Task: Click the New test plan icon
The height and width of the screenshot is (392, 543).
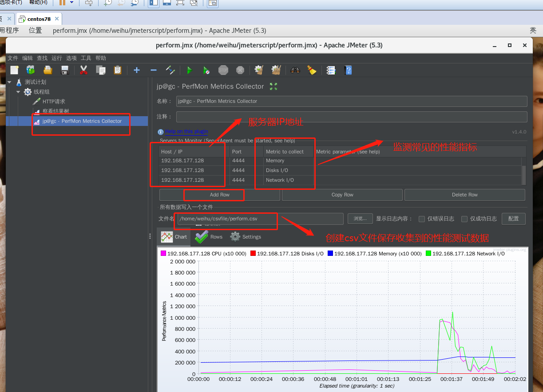Action: coord(15,70)
